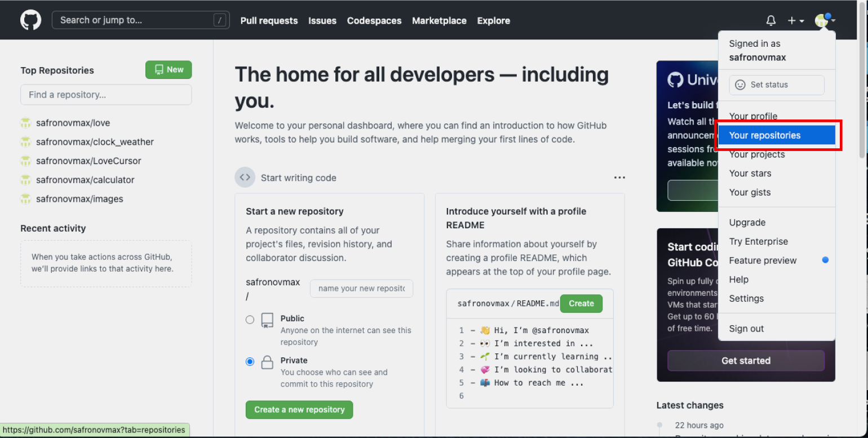Open safronovmax/love repository
Image resolution: width=868 pixels, height=438 pixels.
coord(73,123)
